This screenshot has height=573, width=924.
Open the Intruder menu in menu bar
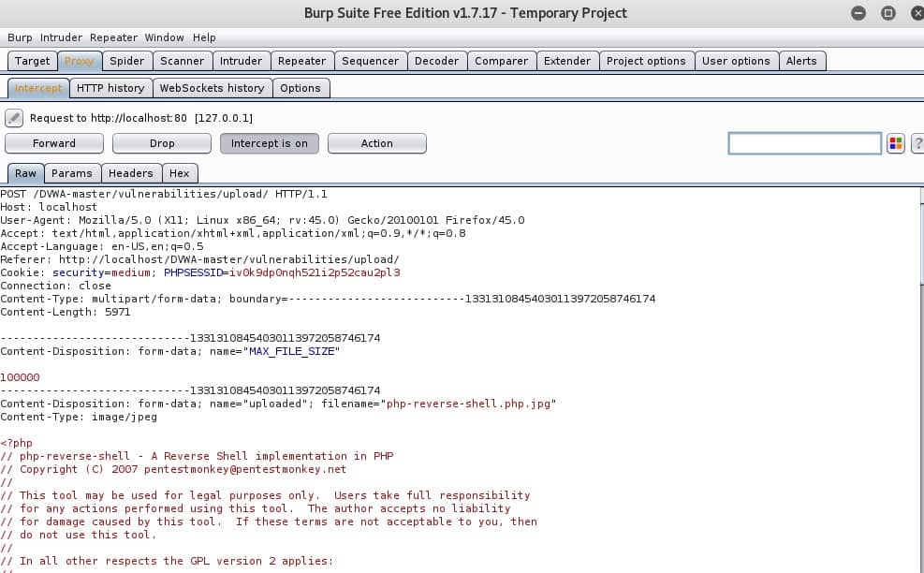coord(61,37)
